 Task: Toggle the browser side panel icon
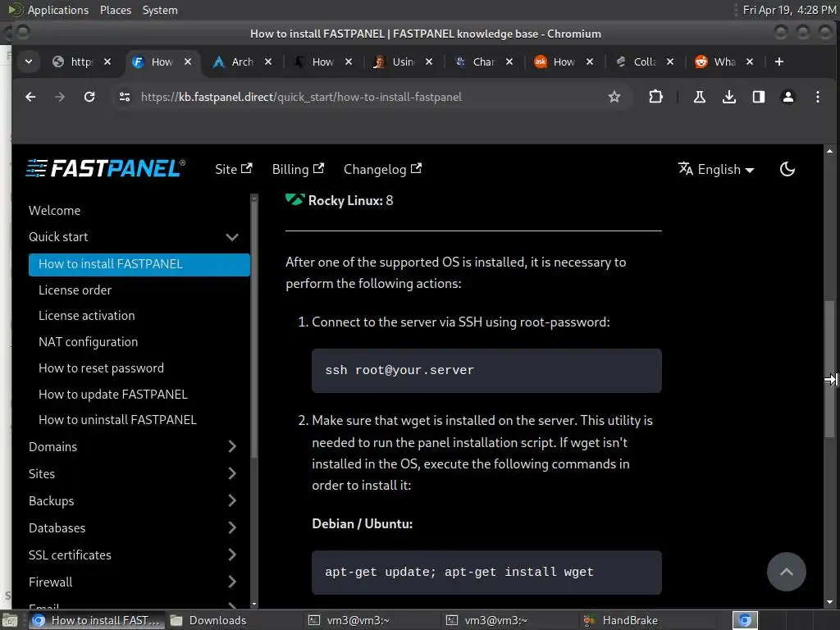(x=758, y=97)
